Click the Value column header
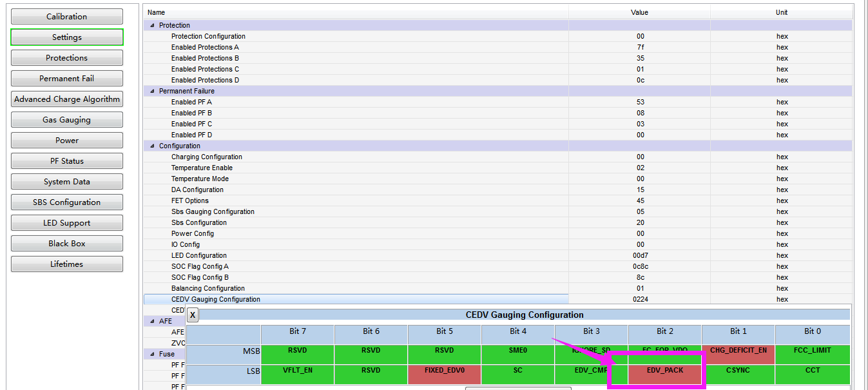This screenshot has height=390, width=868. (640, 12)
